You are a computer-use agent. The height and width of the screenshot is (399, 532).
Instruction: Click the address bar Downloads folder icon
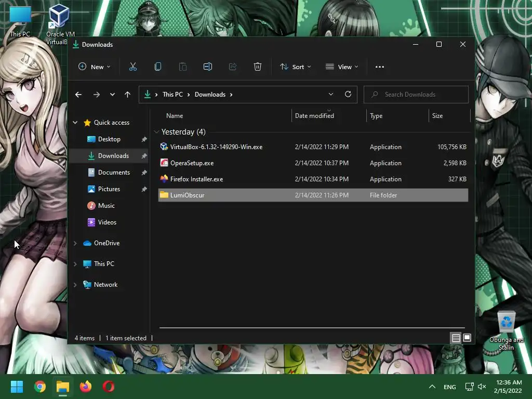click(x=148, y=95)
